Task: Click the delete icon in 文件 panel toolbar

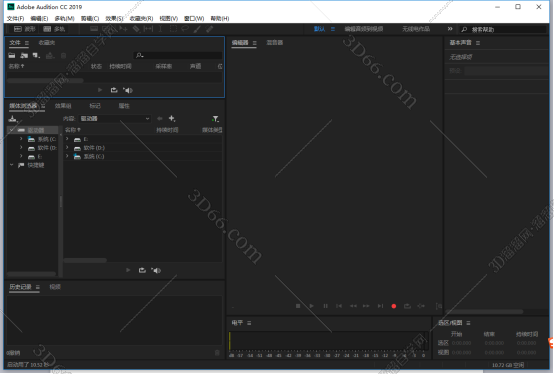Action: (64, 55)
